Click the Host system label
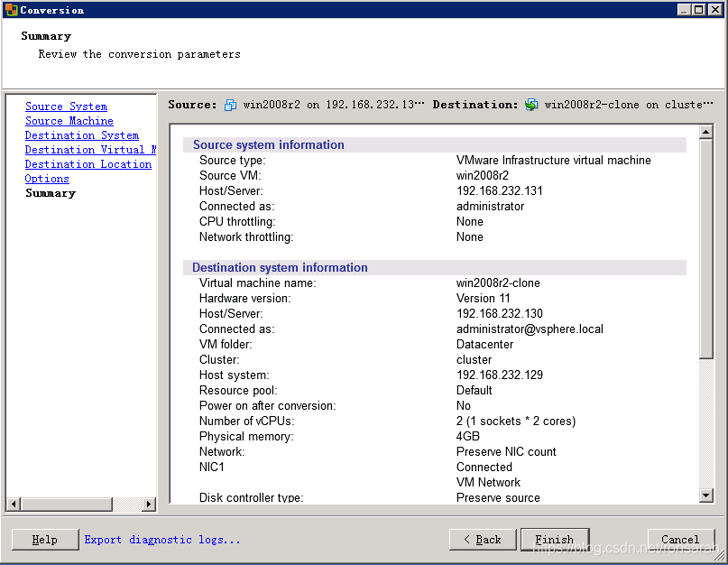The image size is (728, 565). click(234, 375)
